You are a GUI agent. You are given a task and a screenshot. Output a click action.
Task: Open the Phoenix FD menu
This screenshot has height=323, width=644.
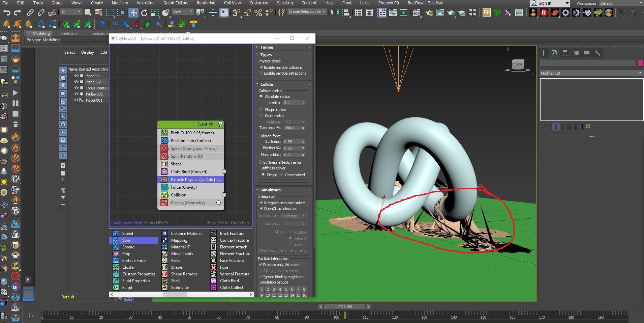(389, 3)
